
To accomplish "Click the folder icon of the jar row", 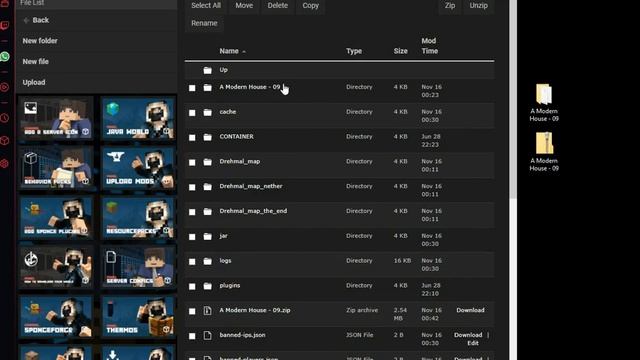I will click(x=207, y=236).
